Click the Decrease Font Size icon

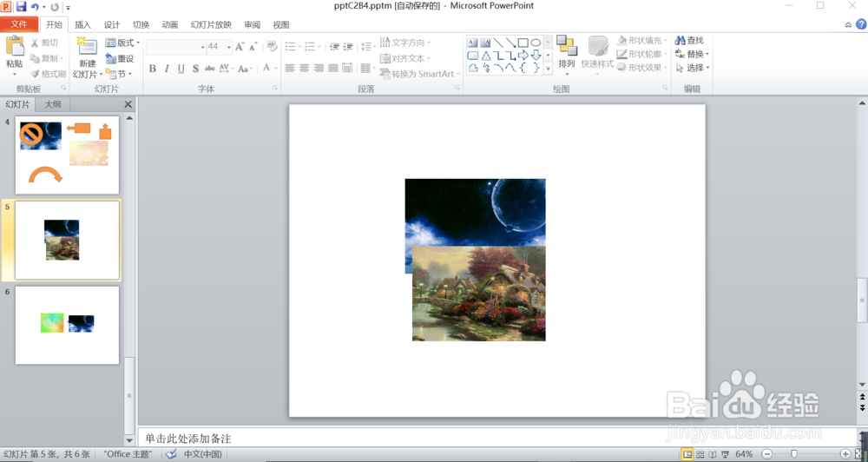[x=253, y=47]
